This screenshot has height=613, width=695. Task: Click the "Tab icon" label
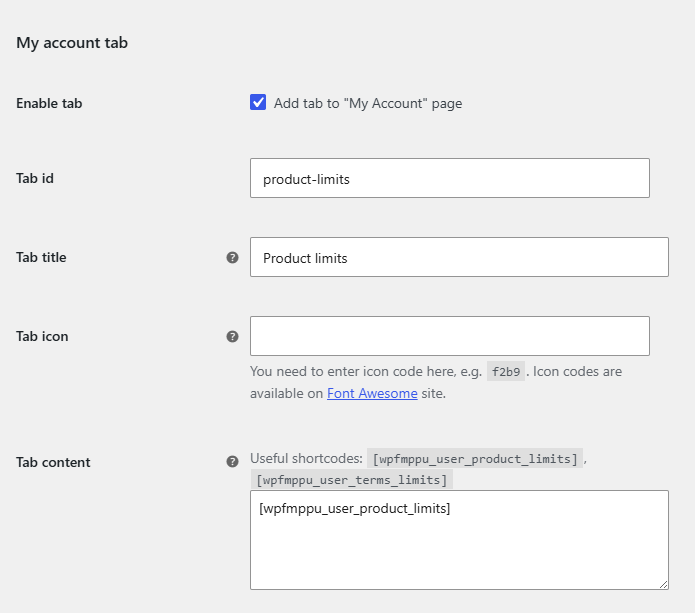pyautogui.click(x=42, y=336)
